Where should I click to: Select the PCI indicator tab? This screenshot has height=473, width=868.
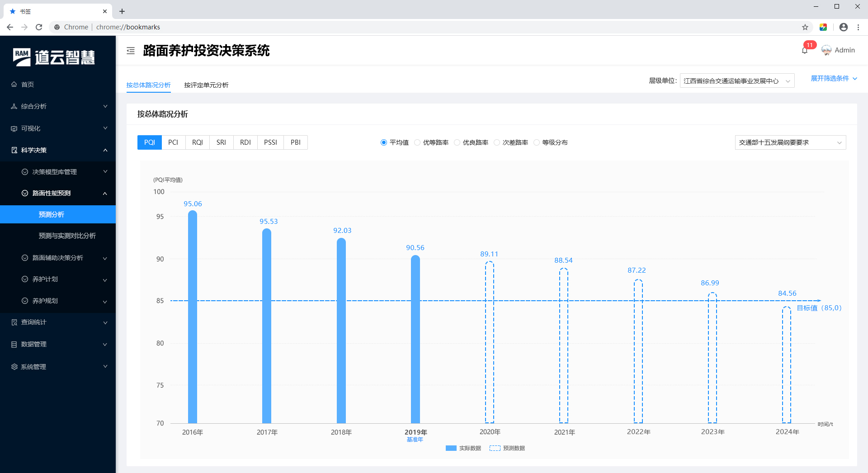(173, 142)
